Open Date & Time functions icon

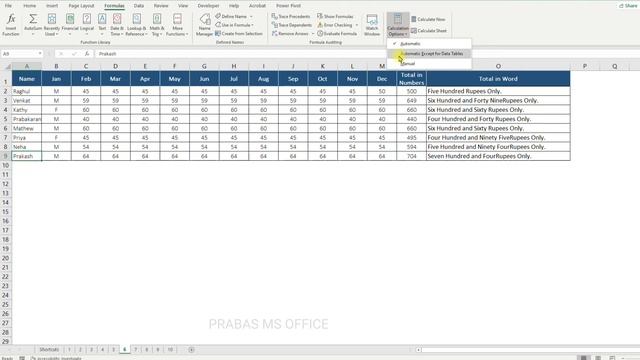(117, 19)
